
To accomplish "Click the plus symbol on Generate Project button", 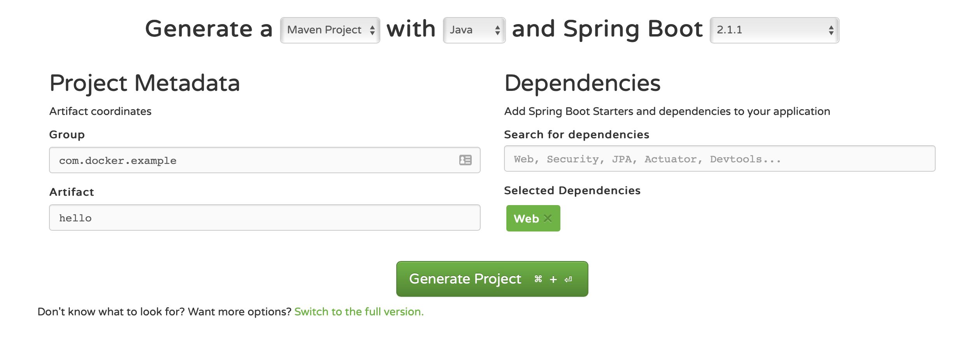I will pos(553,279).
